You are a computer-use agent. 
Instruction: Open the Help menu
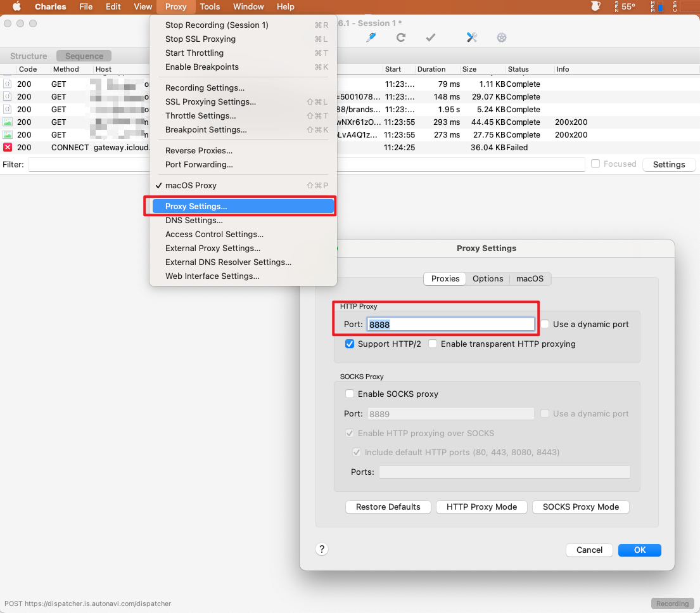tap(285, 7)
